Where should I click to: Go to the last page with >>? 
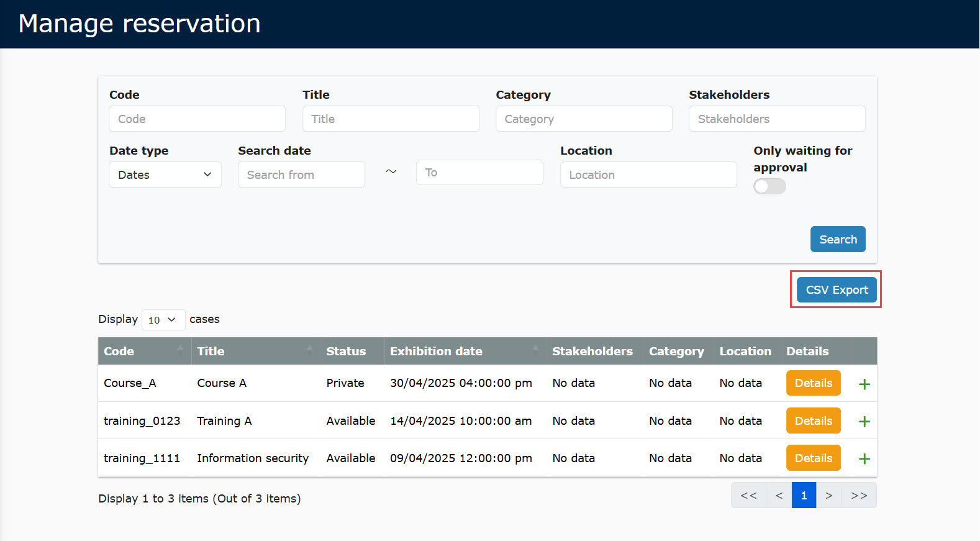click(x=859, y=495)
